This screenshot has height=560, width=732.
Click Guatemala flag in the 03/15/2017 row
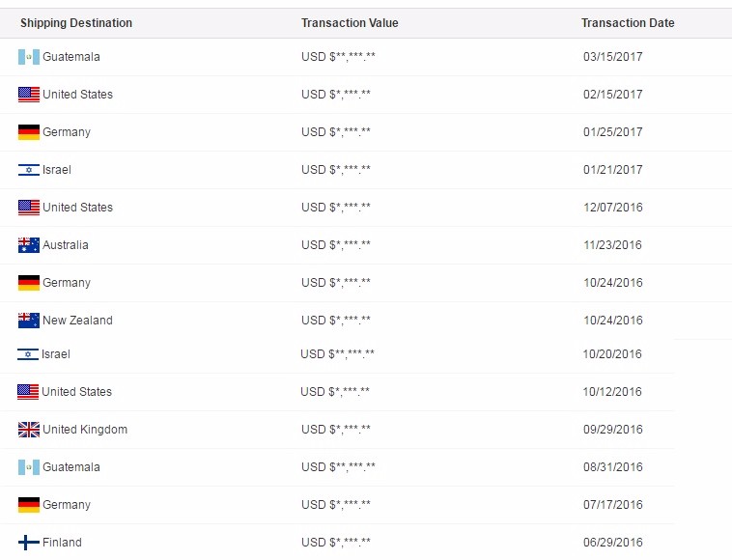click(29, 57)
